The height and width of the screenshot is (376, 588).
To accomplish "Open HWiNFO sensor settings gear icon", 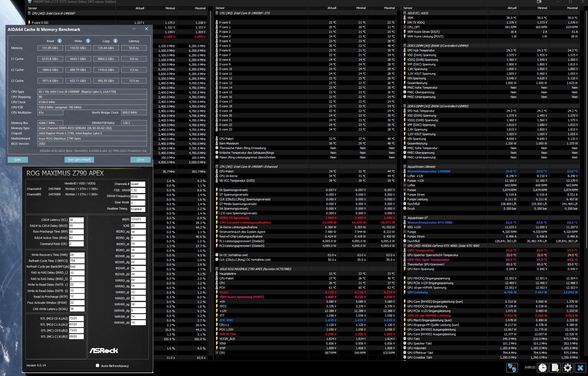I will tap(568, 368).
